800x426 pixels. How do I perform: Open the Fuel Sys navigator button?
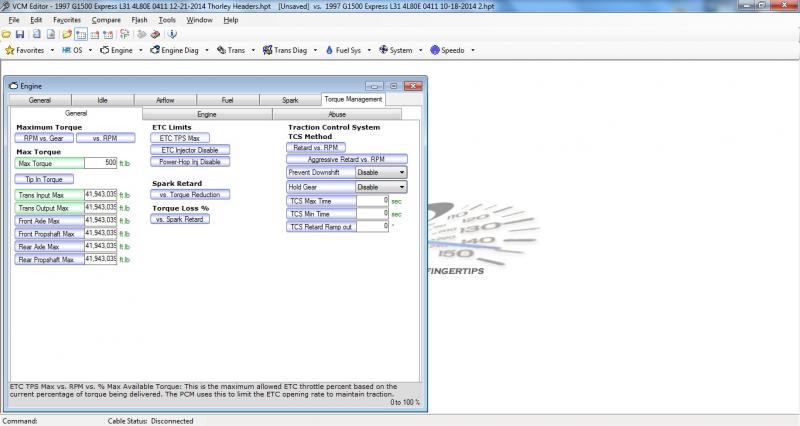pyautogui.click(x=343, y=50)
